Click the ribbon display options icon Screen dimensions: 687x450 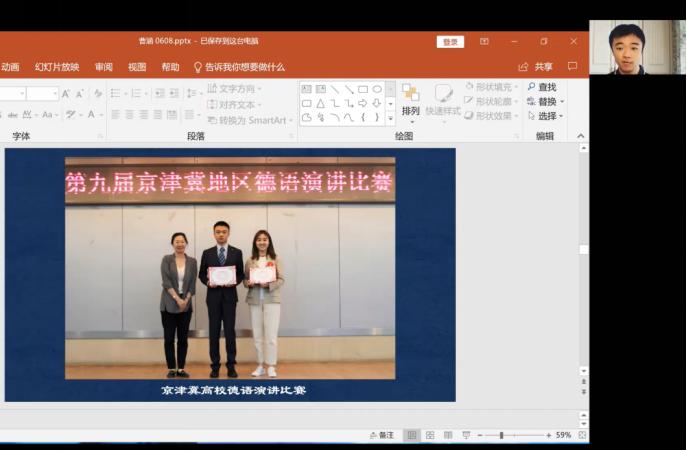tap(484, 42)
